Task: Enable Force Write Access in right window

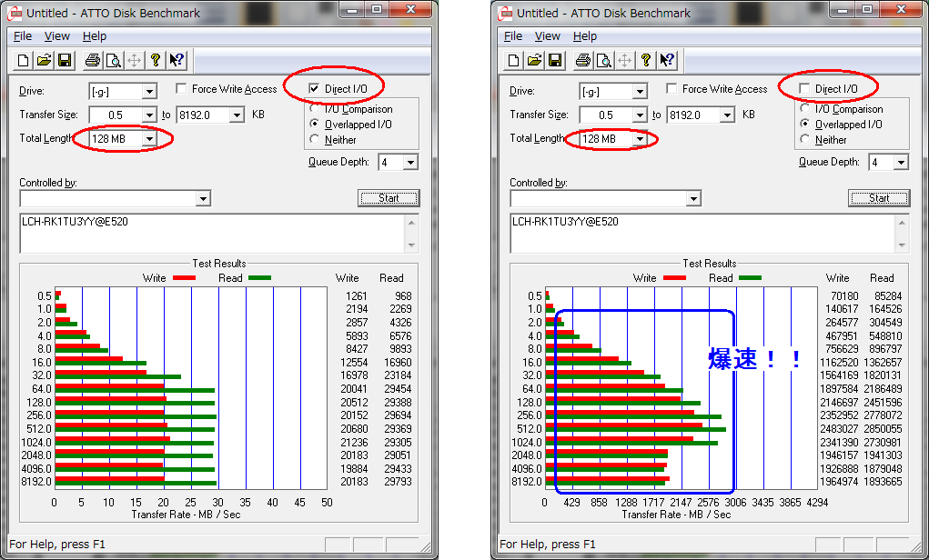Action: (672, 89)
